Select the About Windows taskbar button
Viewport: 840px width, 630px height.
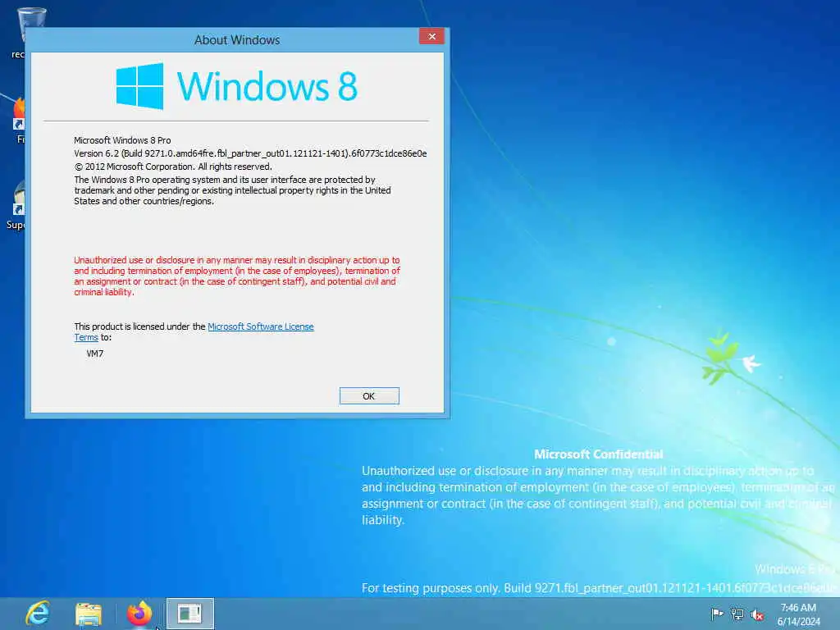click(189, 614)
